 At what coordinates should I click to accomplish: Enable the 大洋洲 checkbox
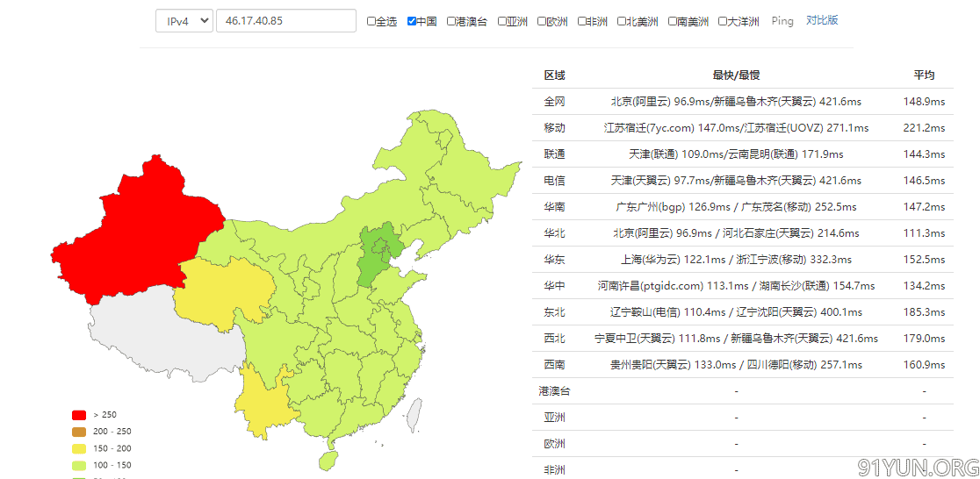coord(723,22)
